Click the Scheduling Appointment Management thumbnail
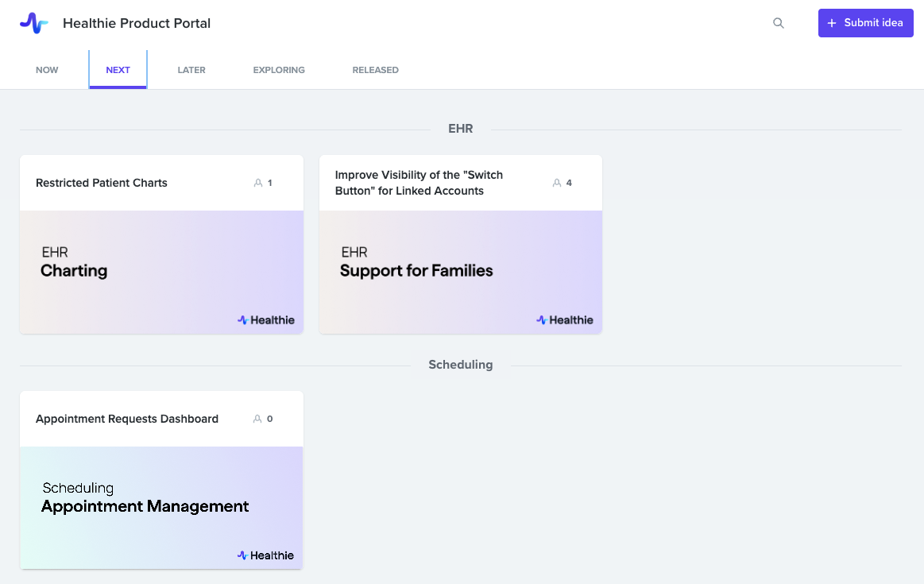Screen dimensions: 924x584 tap(161, 507)
